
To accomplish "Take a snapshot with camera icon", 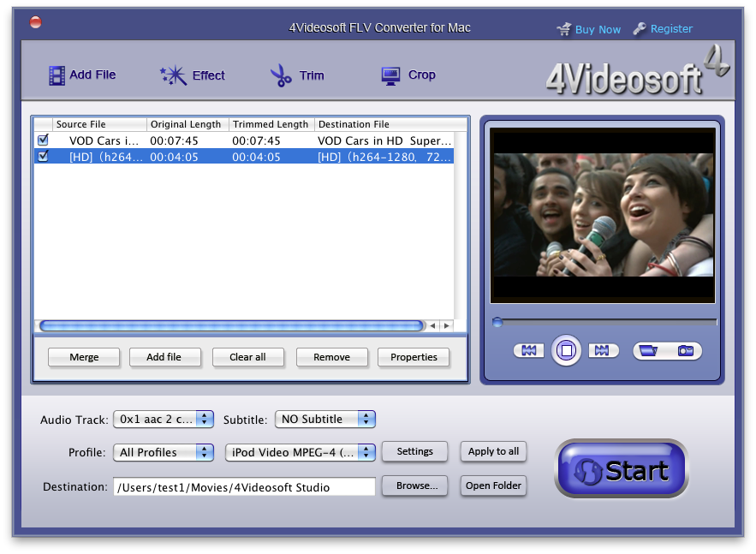I will pos(685,350).
